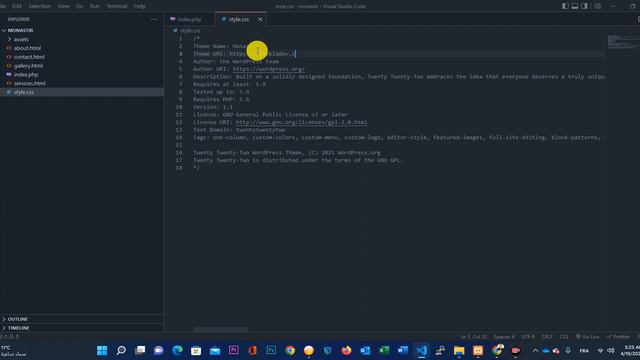Launch Adobe Premiere Pro from taskbar
This screenshot has height=360, width=640.
[x=233, y=350]
